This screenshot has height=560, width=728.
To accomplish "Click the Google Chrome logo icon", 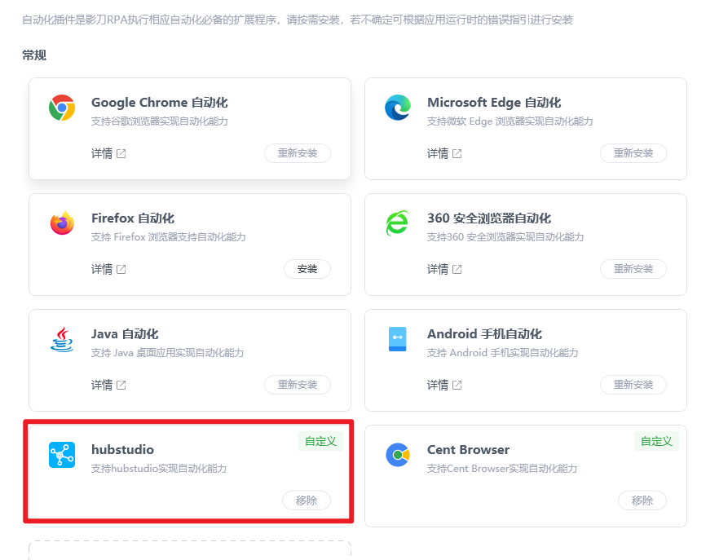I will (62, 108).
